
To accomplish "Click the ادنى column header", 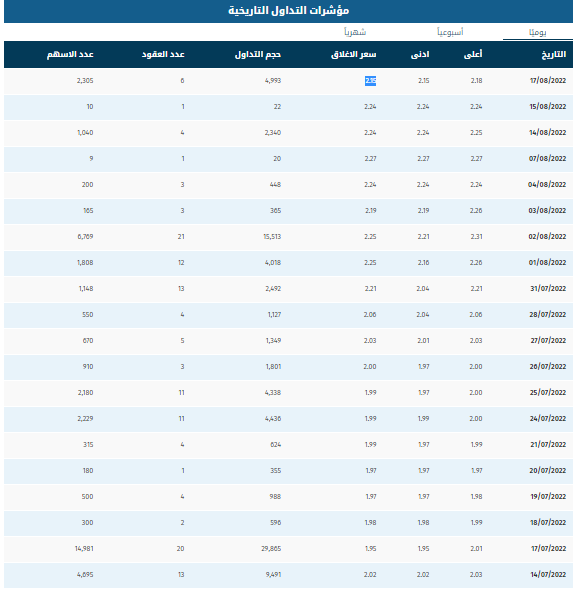I will pos(420,55).
